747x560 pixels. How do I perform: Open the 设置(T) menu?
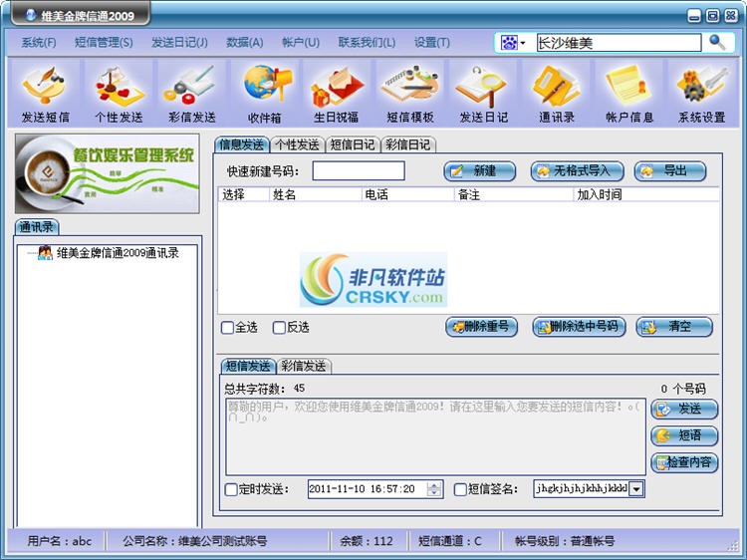tap(431, 43)
